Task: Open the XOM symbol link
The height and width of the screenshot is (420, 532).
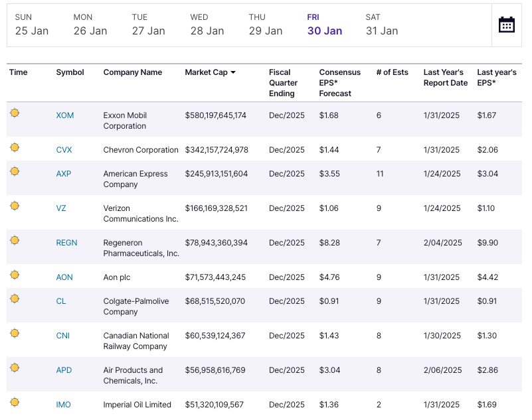Action: (65, 115)
